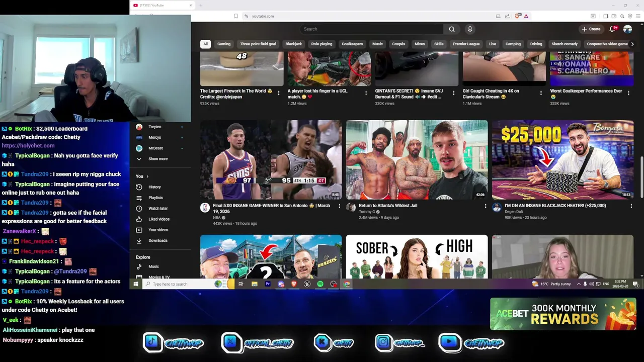Expand the You section chevron
The width and height of the screenshot is (644, 362).
tap(147, 176)
